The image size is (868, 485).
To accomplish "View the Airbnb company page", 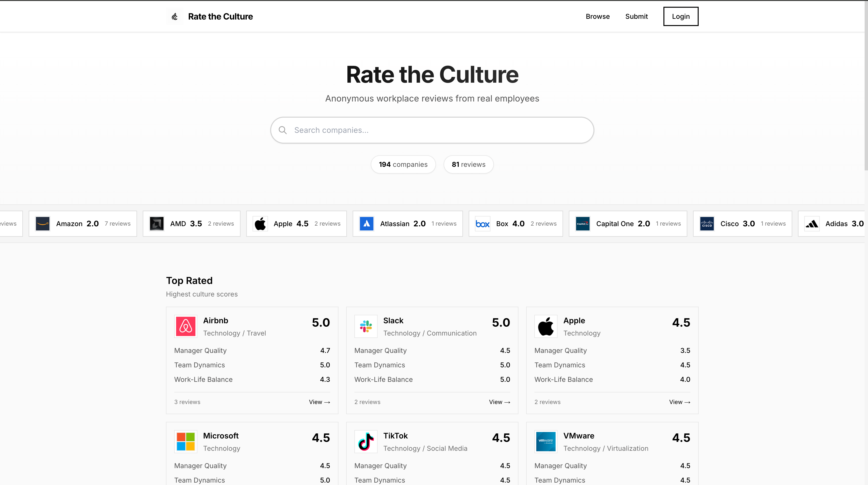I will [x=319, y=402].
